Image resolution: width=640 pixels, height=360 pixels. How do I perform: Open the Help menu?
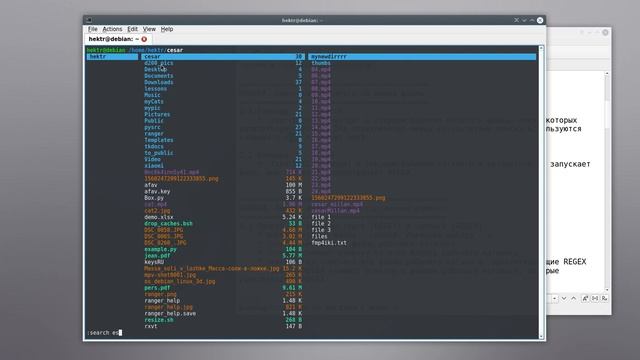167,29
